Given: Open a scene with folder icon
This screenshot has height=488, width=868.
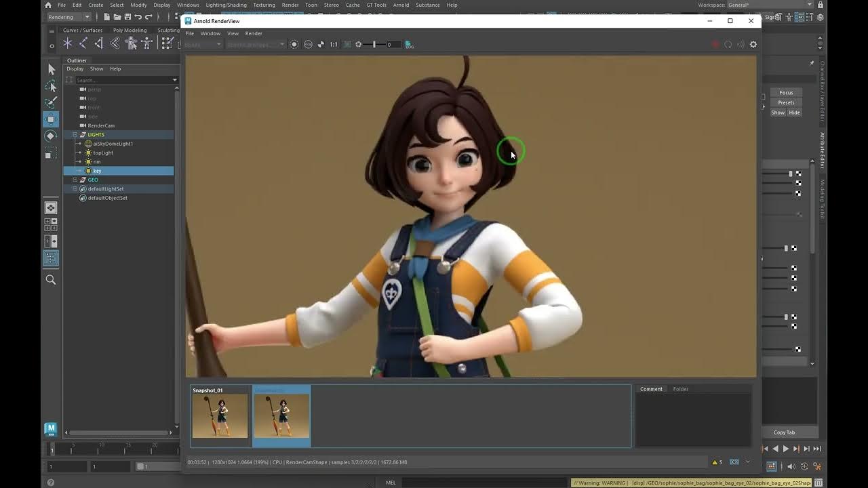Looking at the screenshot, I should point(117,16).
